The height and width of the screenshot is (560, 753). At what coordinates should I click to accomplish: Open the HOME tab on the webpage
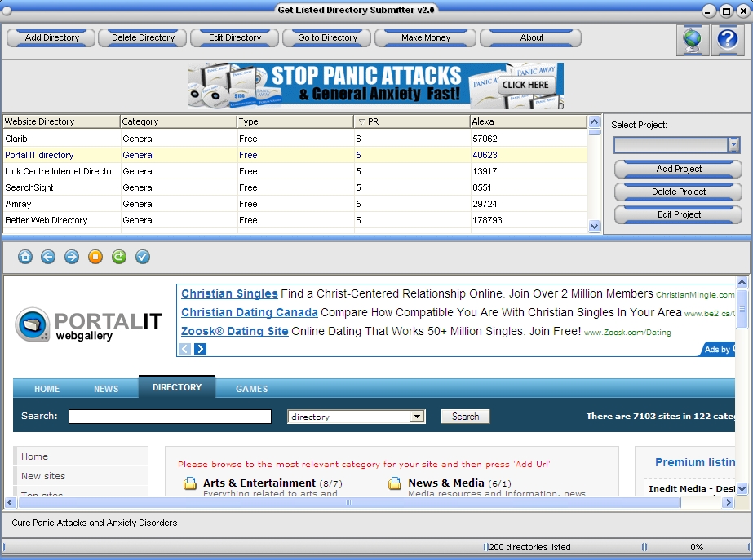pyautogui.click(x=47, y=389)
